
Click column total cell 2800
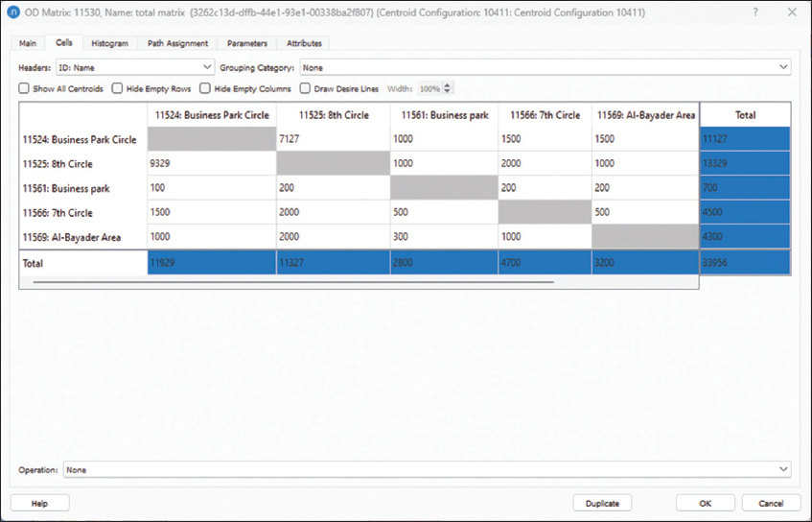[444, 263]
